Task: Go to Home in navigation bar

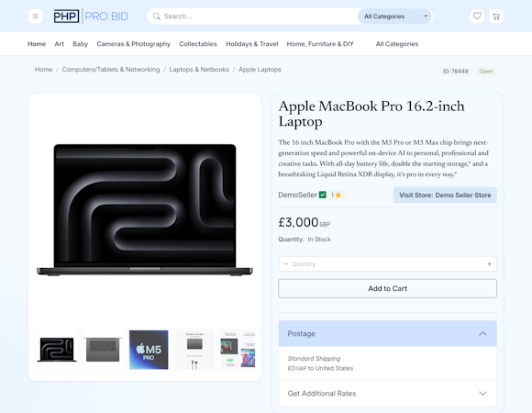Action: 37,44
